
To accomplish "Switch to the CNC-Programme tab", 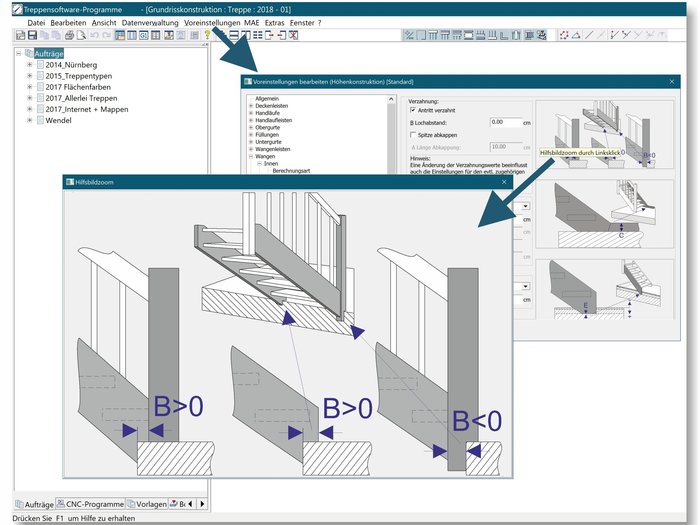I will tap(93, 504).
